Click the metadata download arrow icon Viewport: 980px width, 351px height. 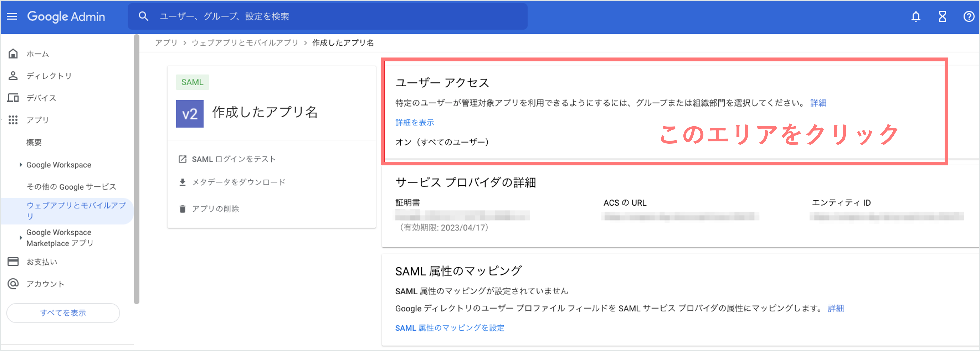(x=183, y=182)
